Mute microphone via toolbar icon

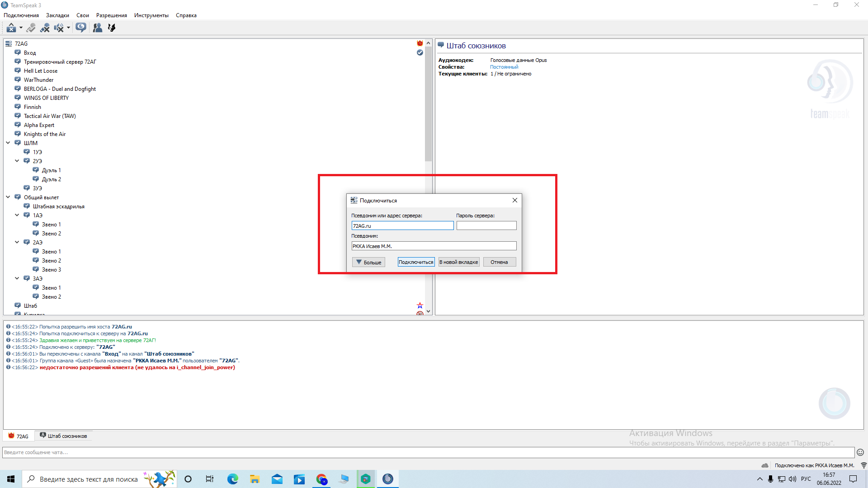point(45,28)
